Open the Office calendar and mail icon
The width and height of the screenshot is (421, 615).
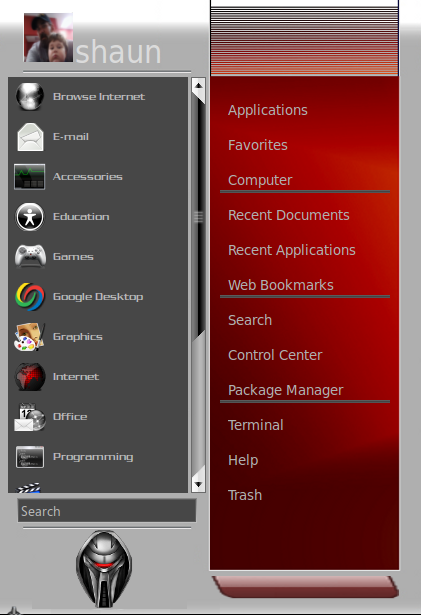[30, 417]
